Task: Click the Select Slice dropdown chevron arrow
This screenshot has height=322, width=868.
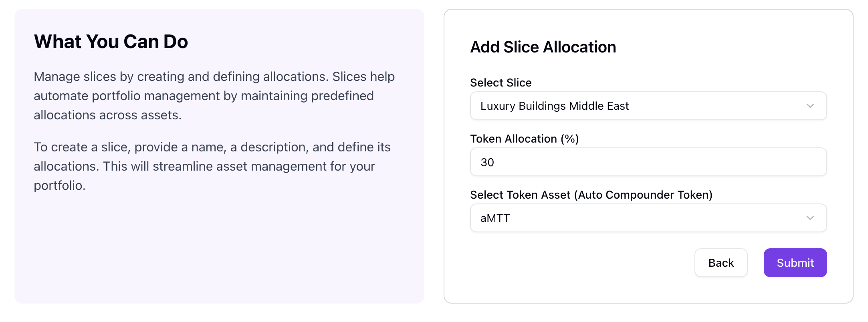Action: click(810, 106)
